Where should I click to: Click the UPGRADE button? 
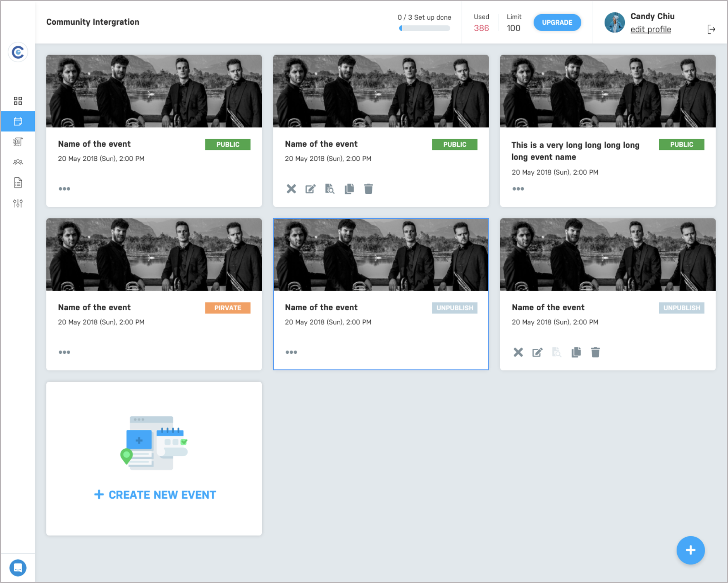click(x=557, y=22)
